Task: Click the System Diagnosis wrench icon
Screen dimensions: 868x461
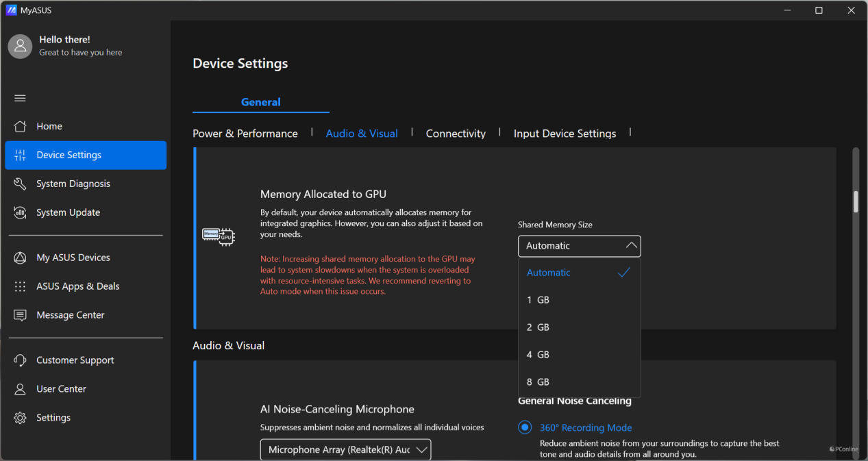Action: 20,184
